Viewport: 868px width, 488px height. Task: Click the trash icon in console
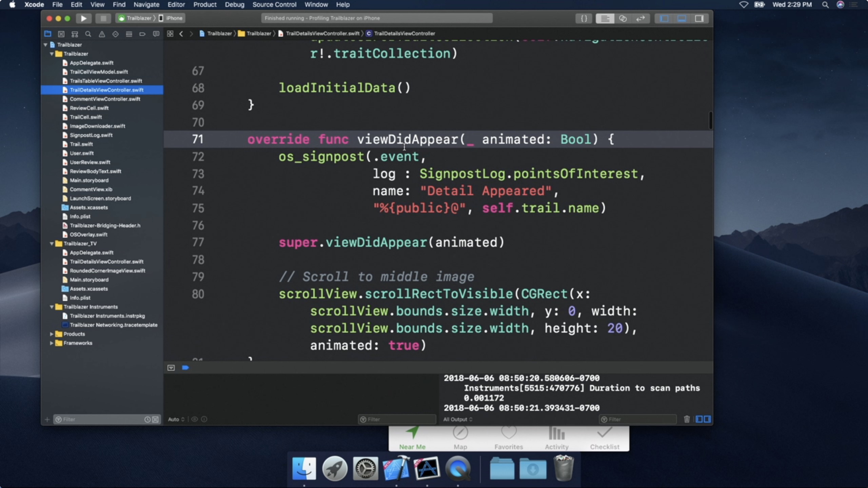[x=687, y=419]
